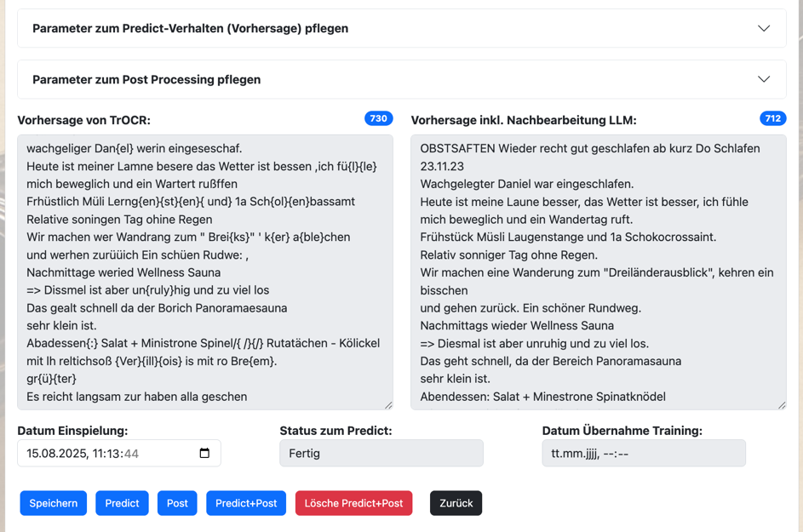Click the 712 character count badge
This screenshot has width=803, height=532.
coord(773,118)
